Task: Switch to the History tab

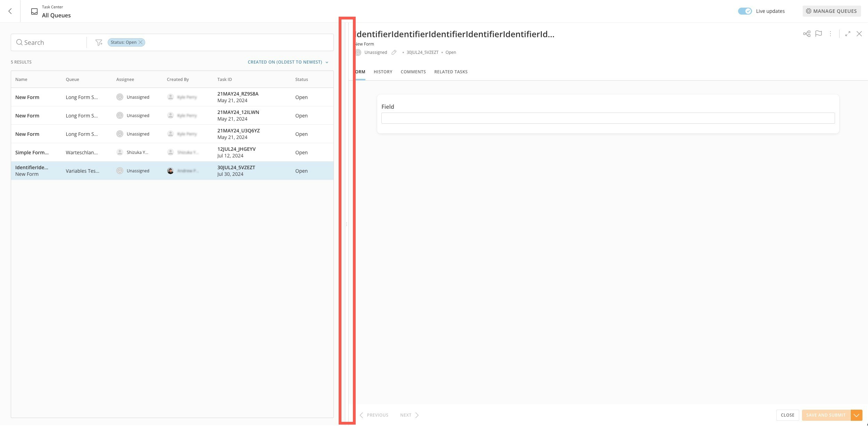Action: click(x=383, y=72)
